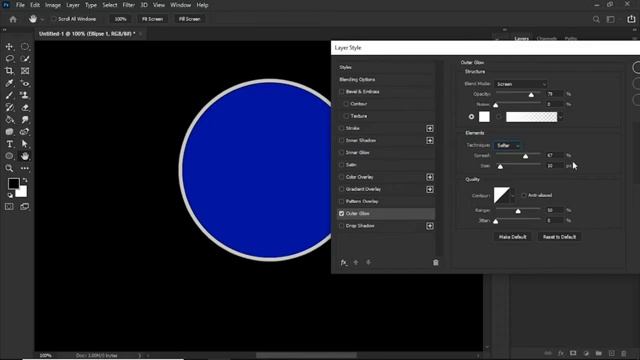Screen dimensions: 640x360
Task: Click Fit Screen button
Action: point(152,19)
